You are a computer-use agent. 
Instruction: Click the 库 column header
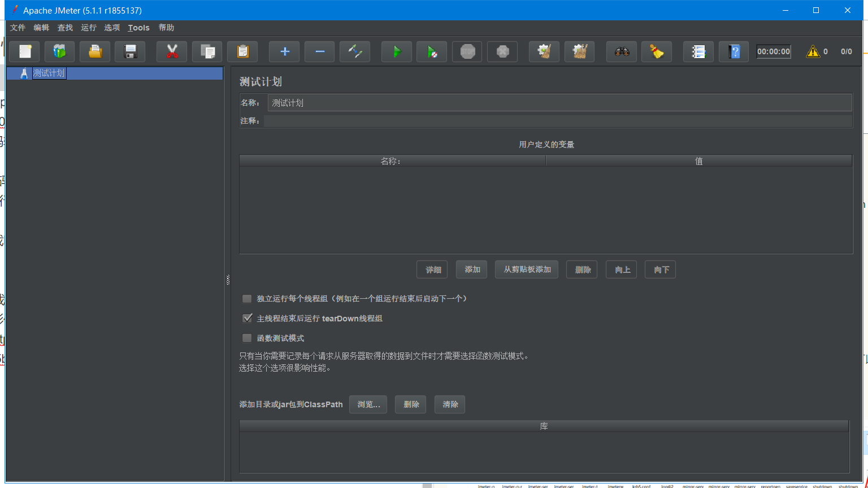pyautogui.click(x=544, y=426)
